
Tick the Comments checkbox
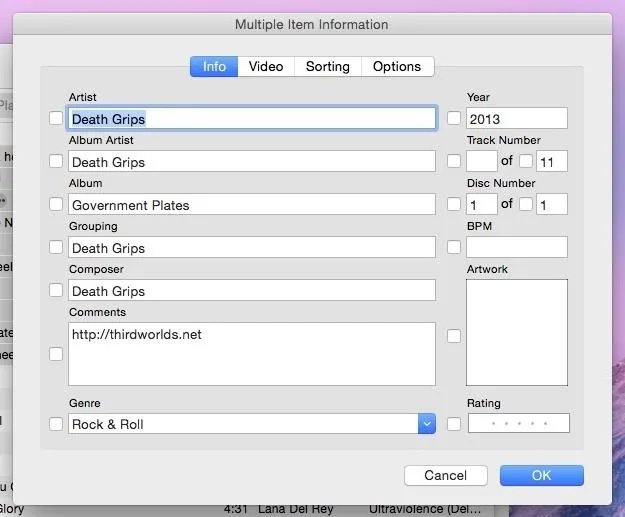coord(56,354)
